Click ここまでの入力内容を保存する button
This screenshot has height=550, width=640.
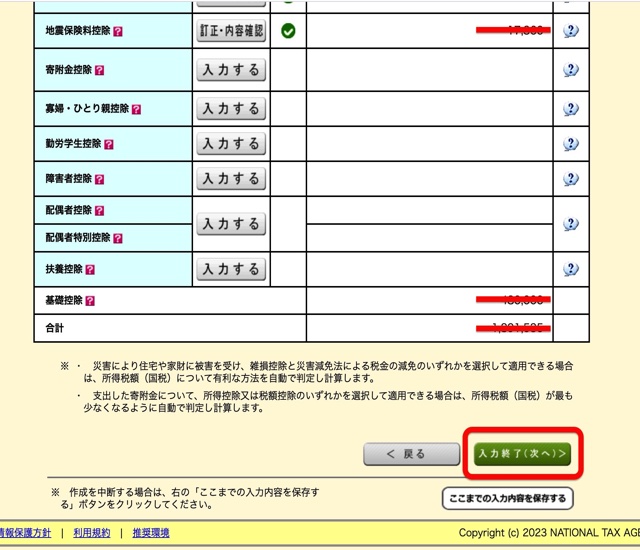pos(507,498)
